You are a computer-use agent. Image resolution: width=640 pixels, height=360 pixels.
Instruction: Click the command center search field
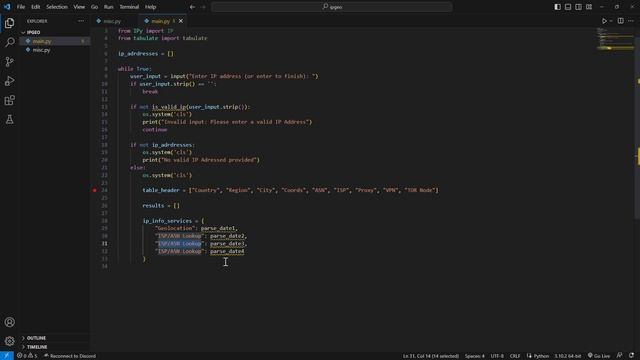(x=332, y=7)
